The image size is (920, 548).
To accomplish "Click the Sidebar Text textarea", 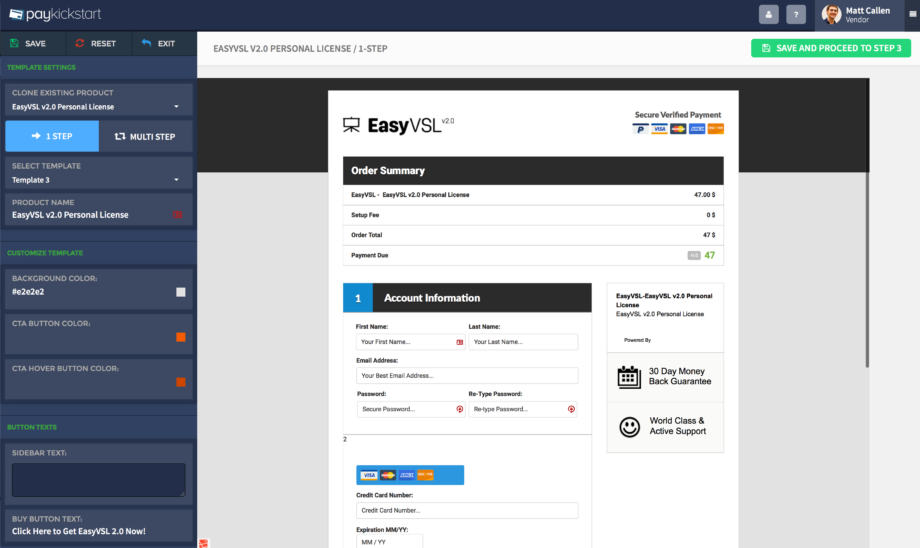I will (99, 480).
